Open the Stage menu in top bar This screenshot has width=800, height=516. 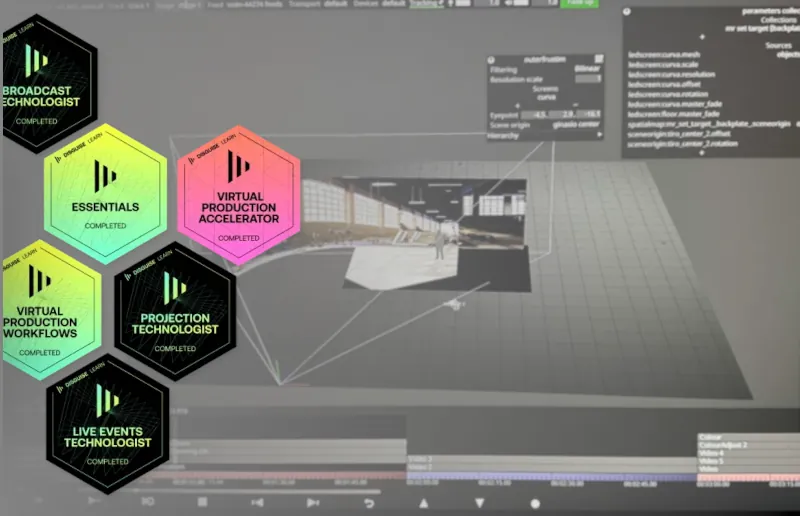pyautogui.click(x=179, y=5)
